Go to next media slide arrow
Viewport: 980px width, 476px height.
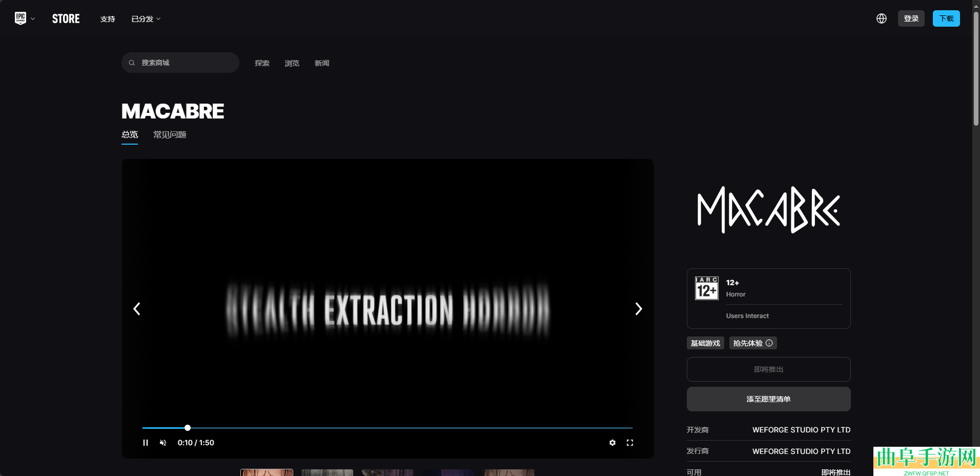click(x=638, y=309)
